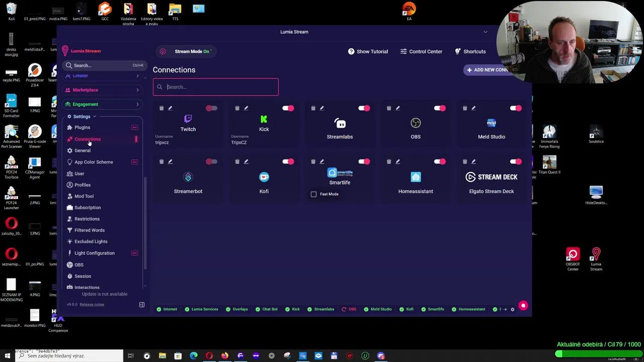644x362 pixels.
Task: Open Show Tutorial
Action: pyautogui.click(x=368, y=52)
